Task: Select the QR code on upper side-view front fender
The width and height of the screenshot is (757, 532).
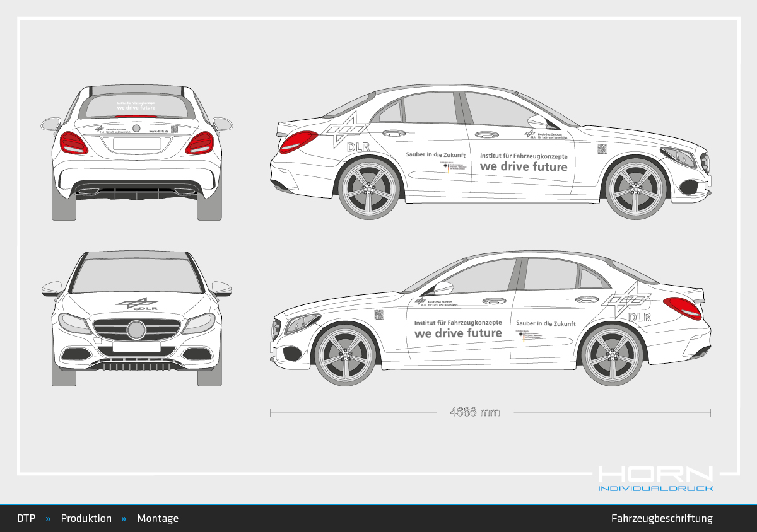Action: pyautogui.click(x=602, y=149)
